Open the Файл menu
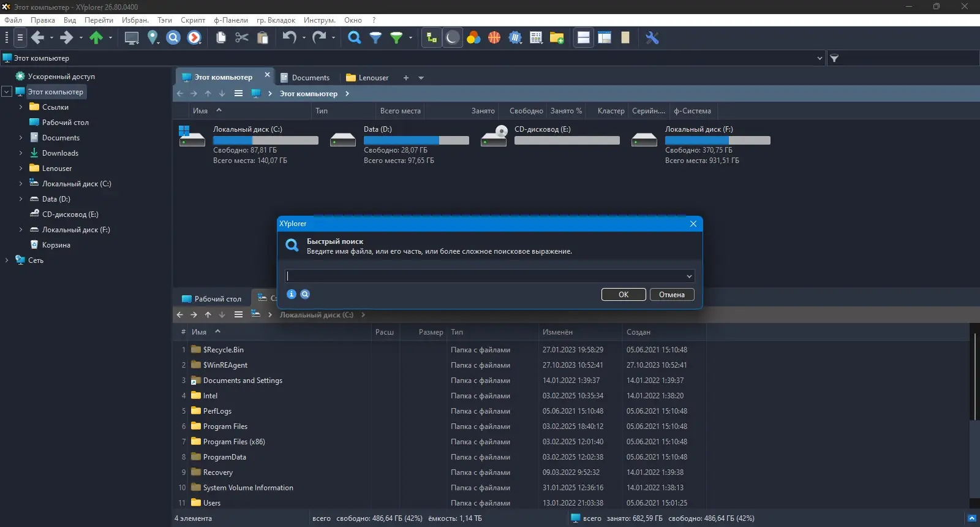This screenshot has height=527, width=980. 13,20
